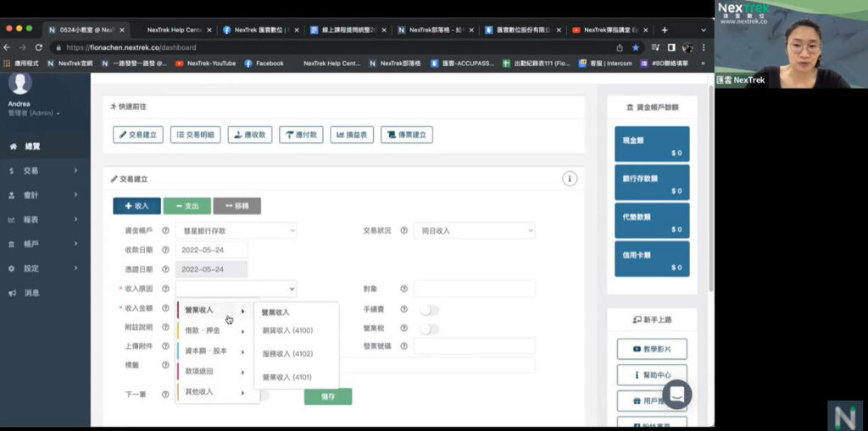Image resolution: width=868 pixels, height=431 pixels.
Task: Click help icon next to 交易狀況
Action: click(x=403, y=230)
